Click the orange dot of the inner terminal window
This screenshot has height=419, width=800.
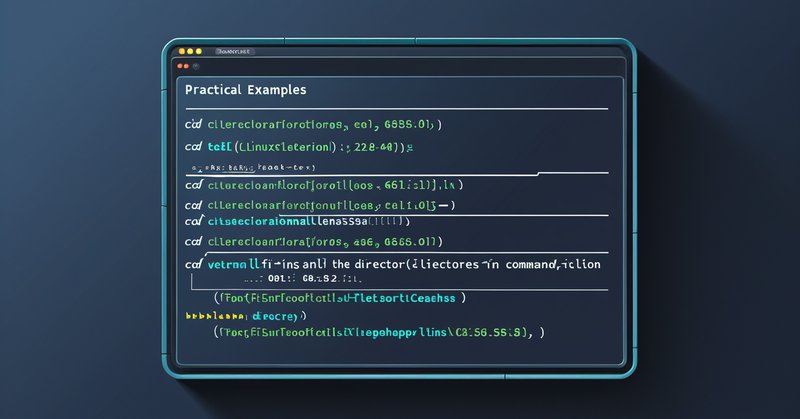click(x=187, y=66)
